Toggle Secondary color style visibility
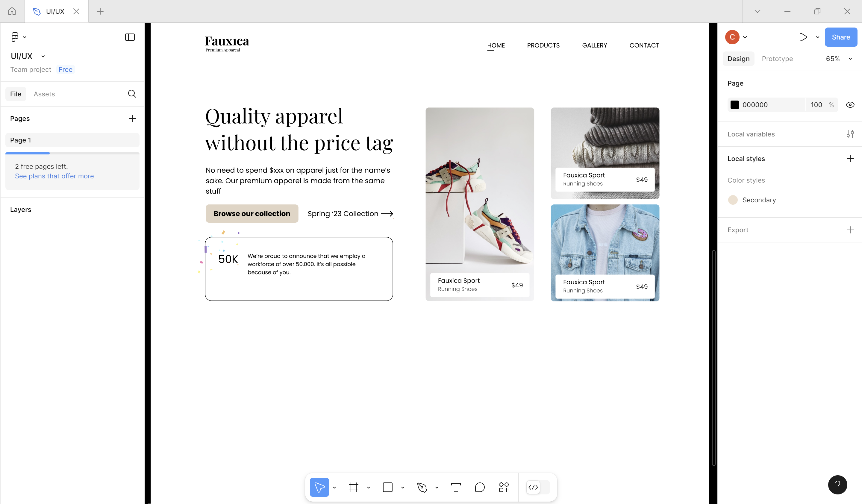Viewport: 862px width, 504px height. (851, 104)
